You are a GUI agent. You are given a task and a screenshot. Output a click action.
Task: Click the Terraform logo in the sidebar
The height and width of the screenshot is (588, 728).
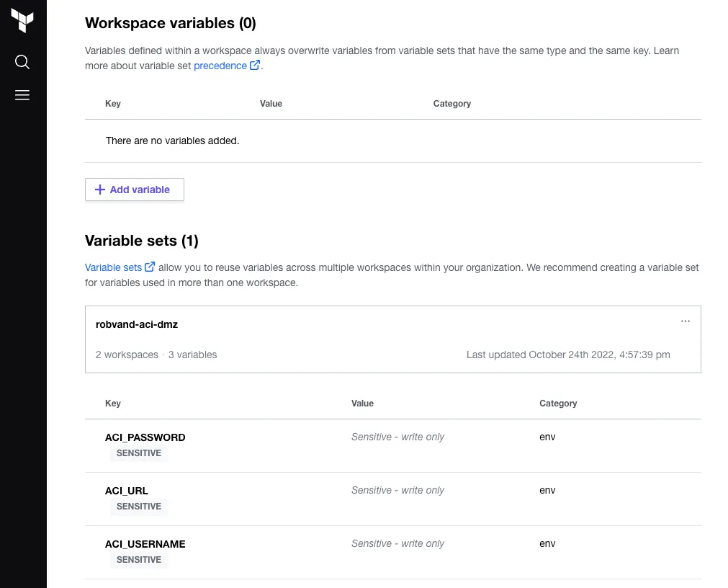[22, 21]
